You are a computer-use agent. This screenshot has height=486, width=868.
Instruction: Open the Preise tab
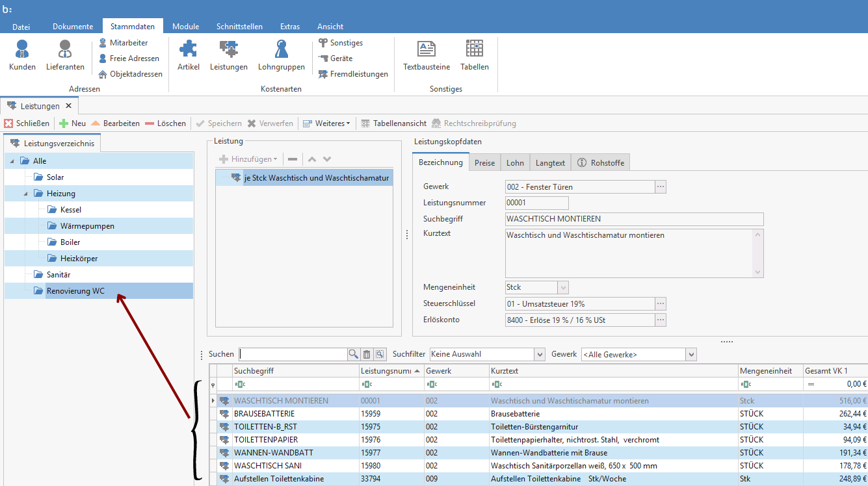point(484,162)
